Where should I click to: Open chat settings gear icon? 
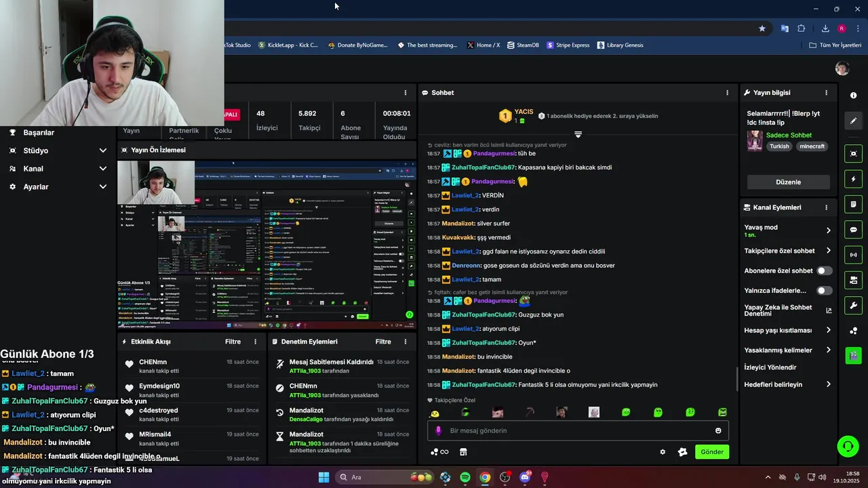tap(663, 452)
